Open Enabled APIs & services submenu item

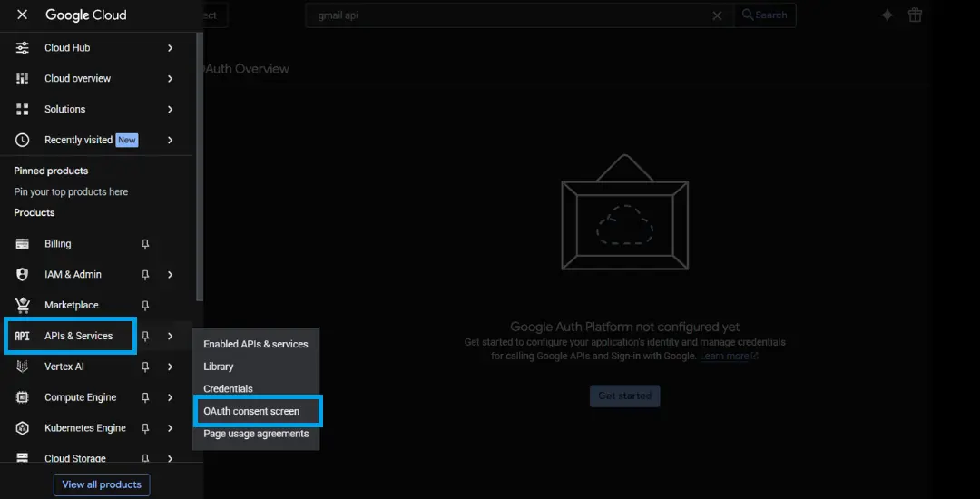coord(256,344)
